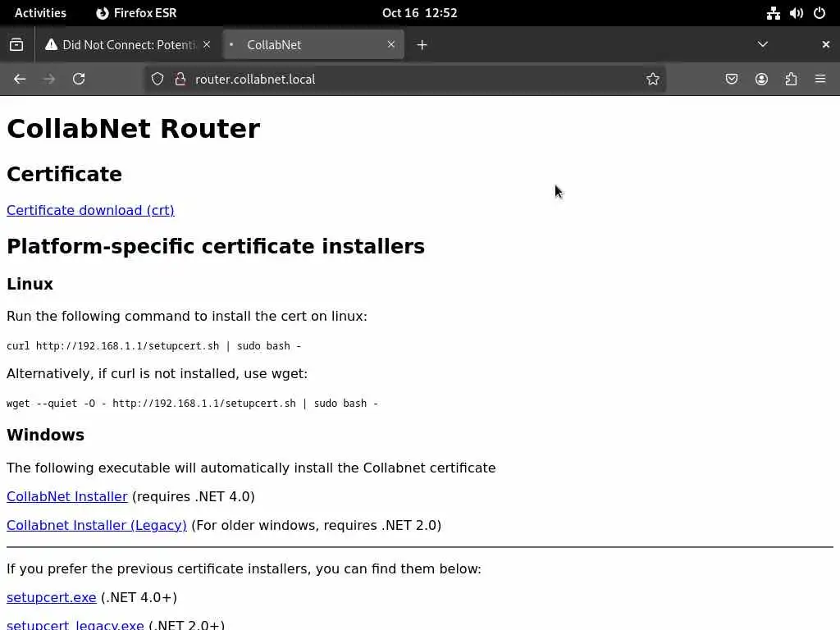Click the volume speaker icon

pos(796,13)
